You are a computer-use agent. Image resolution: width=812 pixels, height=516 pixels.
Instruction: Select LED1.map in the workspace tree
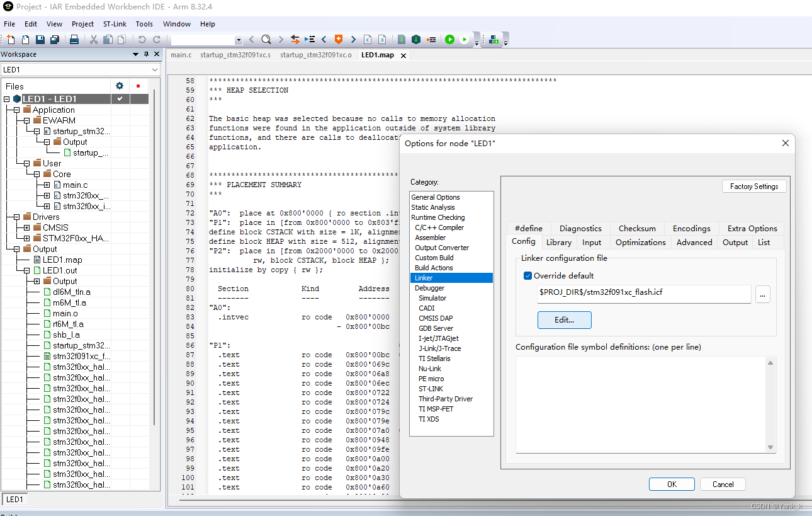point(62,260)
